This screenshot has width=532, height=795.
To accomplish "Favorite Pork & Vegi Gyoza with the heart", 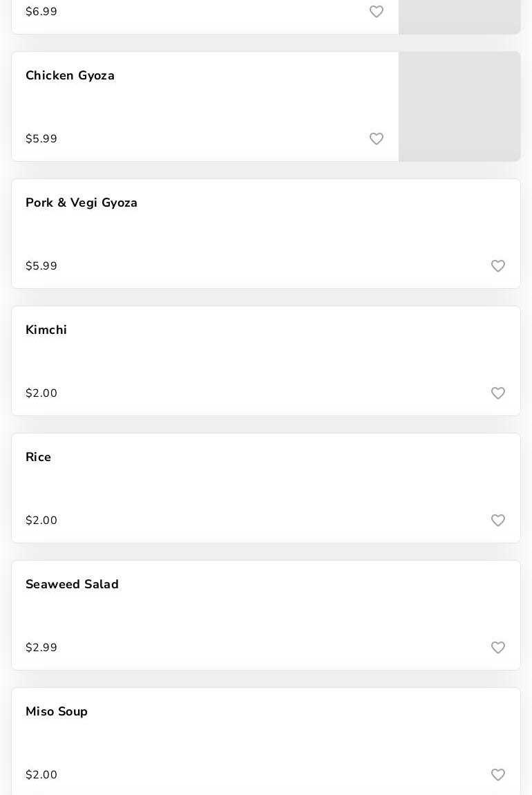I will (x=498, y=266).
